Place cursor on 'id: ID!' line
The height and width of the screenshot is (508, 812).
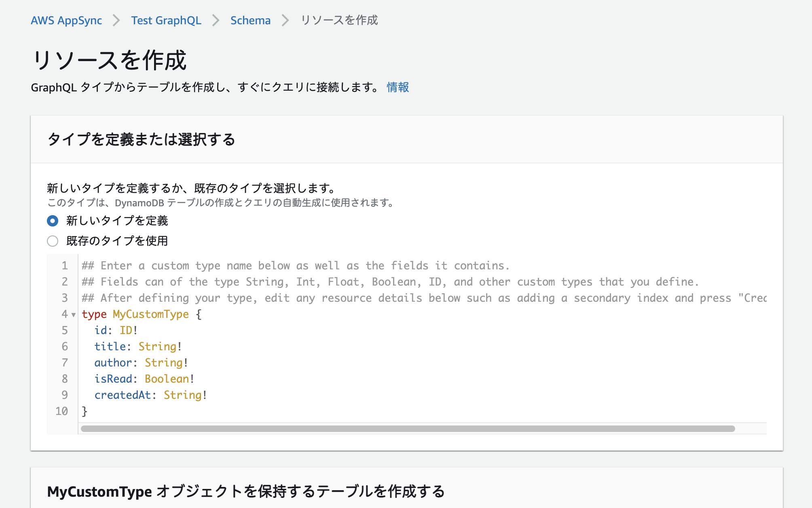[x=116, y=330]
